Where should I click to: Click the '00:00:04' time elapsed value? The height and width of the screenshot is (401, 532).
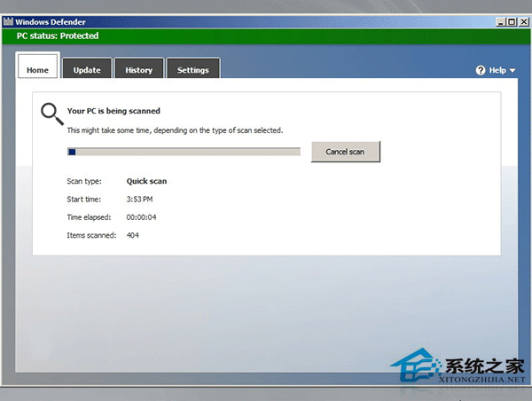click(141, 217)
